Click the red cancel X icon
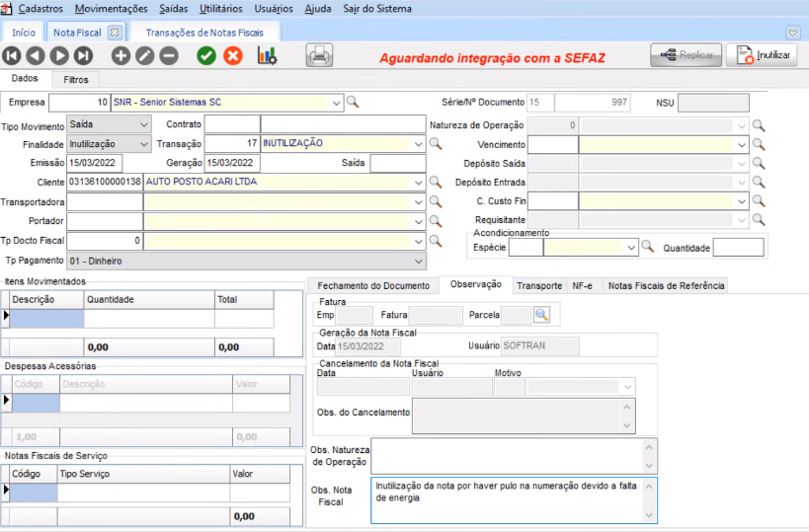Screen dimensions: 809x532 click(x=233, y=56)
